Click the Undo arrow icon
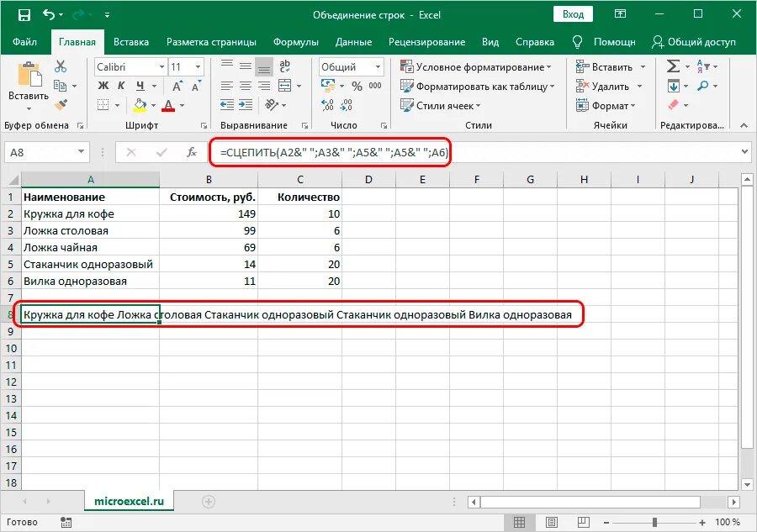 coord(50,14)
